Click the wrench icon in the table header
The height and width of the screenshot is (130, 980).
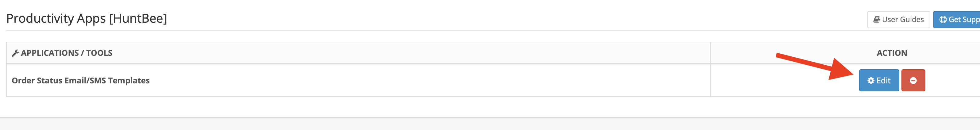click(x=15, y=53)
